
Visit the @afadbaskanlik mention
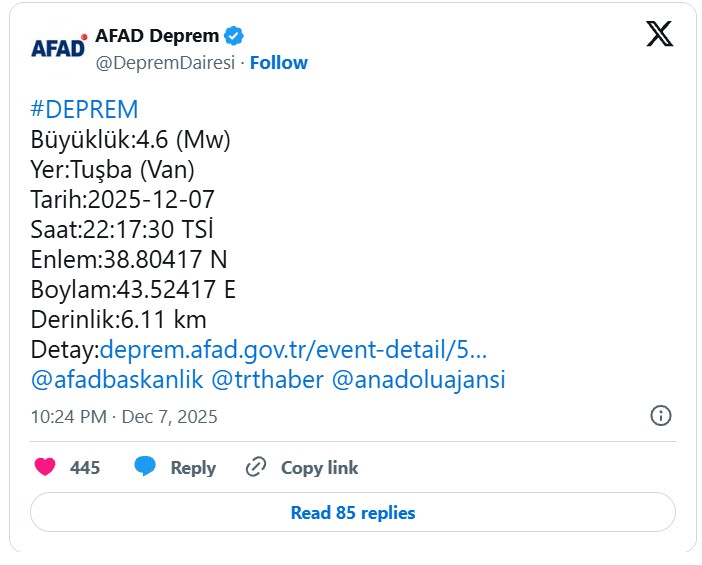(x=117, y=380)
